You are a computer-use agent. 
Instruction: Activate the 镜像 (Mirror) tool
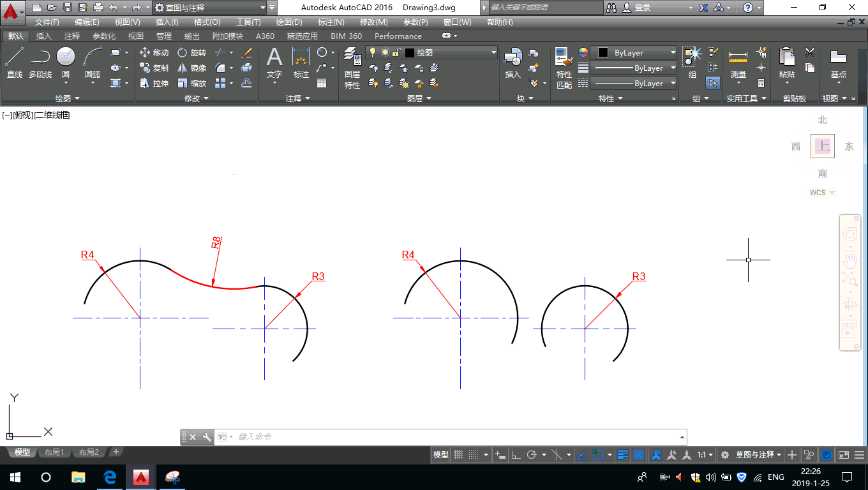tap(191, 68)
